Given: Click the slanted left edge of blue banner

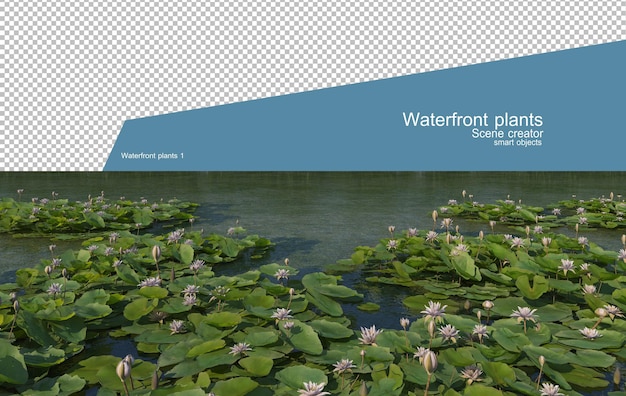Looking at the screenshot, I should click(115, 146).
